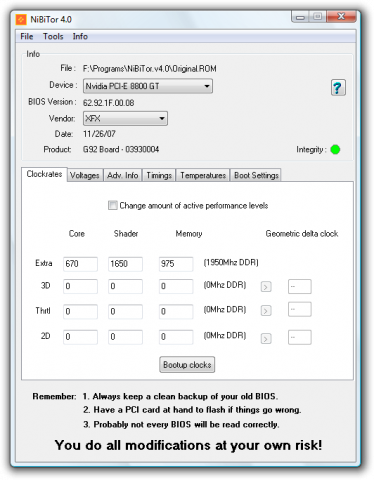Click the arrow button in the Thrtl row
Screen dimensions: 374x480
tap(266, 311)
